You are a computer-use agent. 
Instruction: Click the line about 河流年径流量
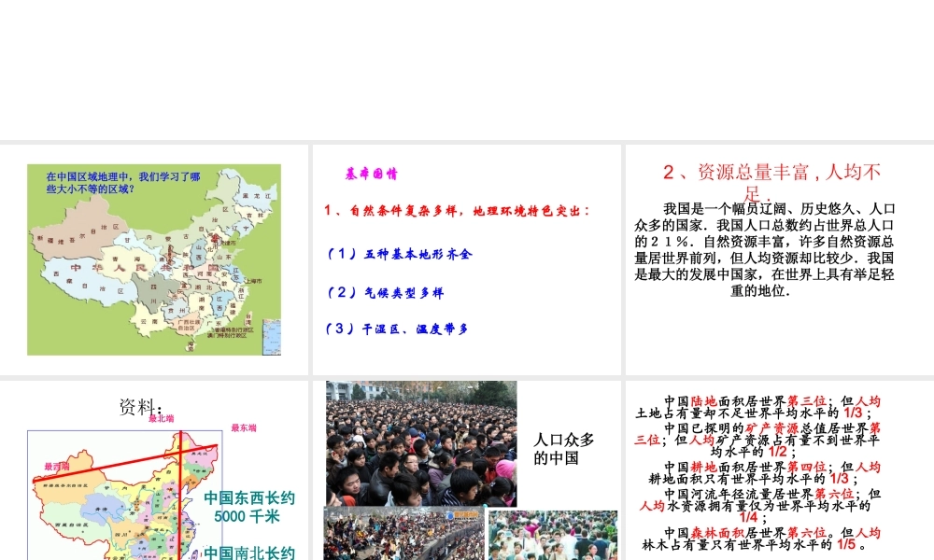[759, 506]
